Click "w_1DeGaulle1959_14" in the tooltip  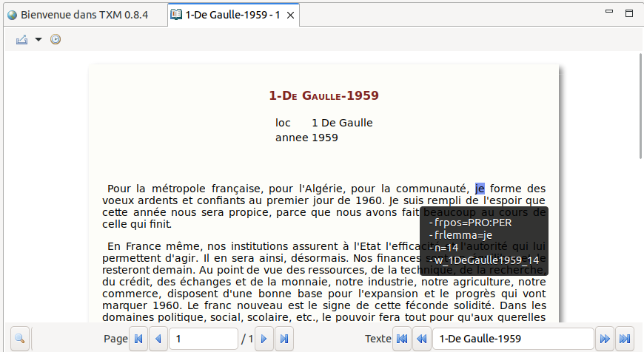[486, 260]
